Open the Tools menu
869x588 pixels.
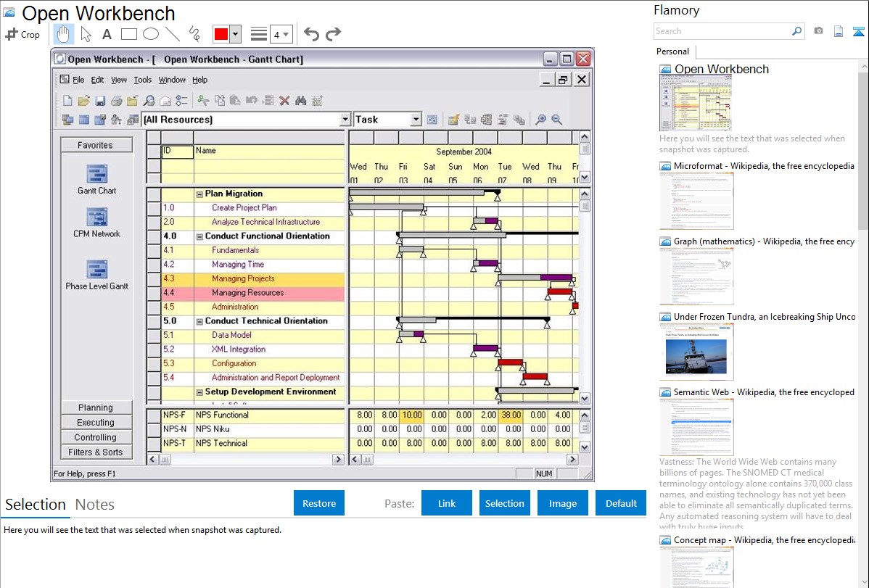[142, 80]
